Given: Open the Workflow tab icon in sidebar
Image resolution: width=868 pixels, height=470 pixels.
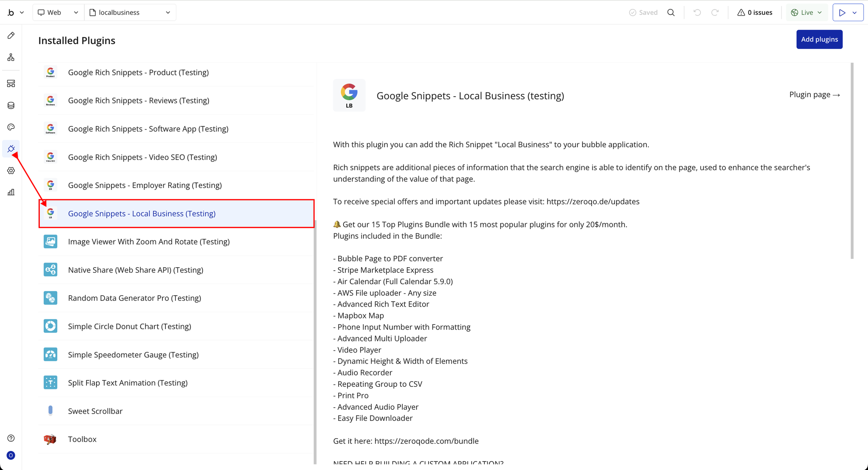Looking at the screenshot, I should click(x=11, y=57).
